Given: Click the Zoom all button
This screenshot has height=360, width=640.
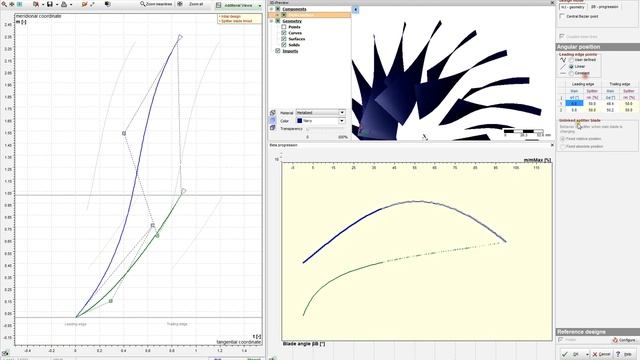Looking at the screenshot, I should tap(196, 4).
